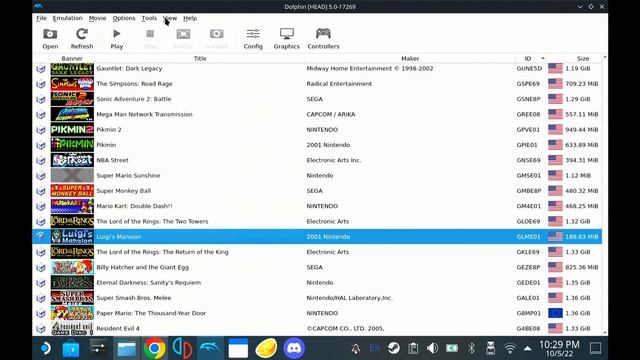Image resolution: width=640 pixels, height=360 pixels.
Task: Open Discover store from taskbar
Action: [71, 348]
